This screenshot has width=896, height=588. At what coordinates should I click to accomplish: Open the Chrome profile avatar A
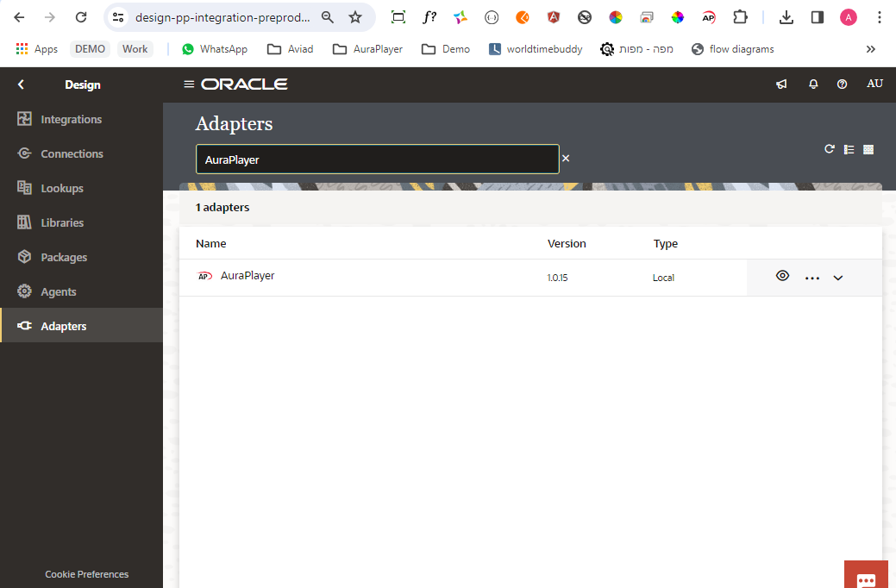tap(848, 17)
